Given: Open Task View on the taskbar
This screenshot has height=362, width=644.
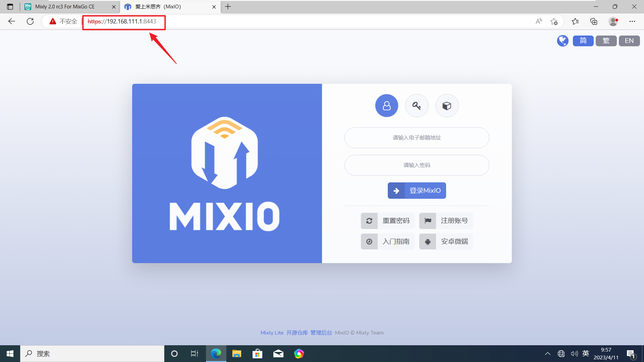Looking at the screenshot, I should (195, 354).
